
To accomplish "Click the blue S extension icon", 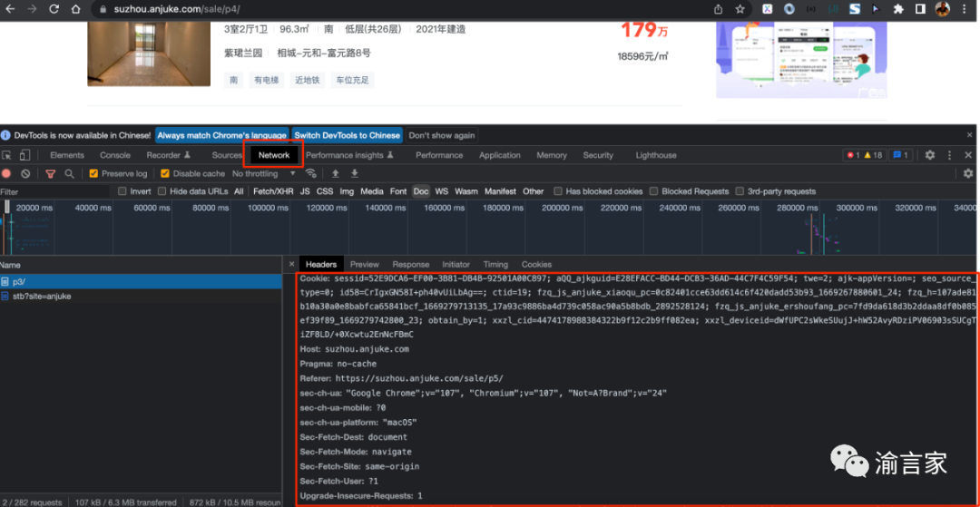I will (x=855, y=9).
